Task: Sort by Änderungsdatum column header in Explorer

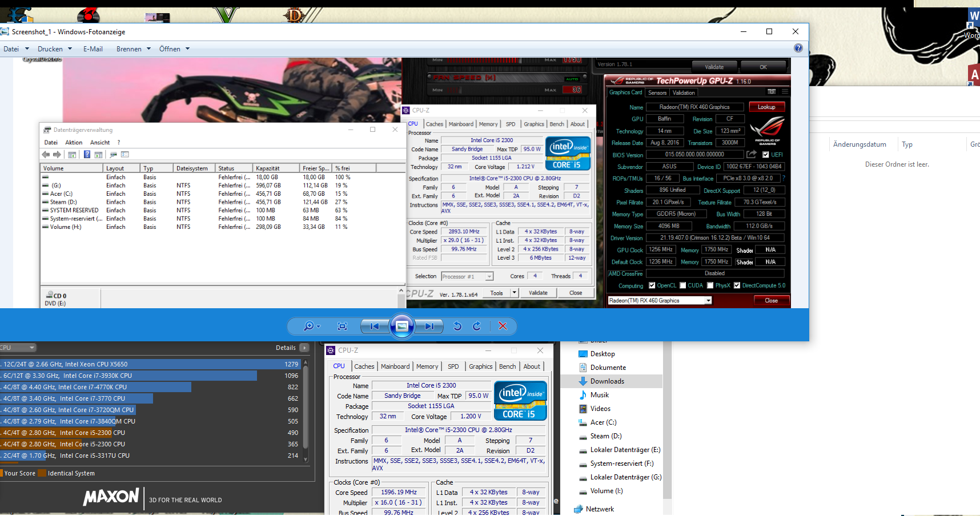Action: 859,144
